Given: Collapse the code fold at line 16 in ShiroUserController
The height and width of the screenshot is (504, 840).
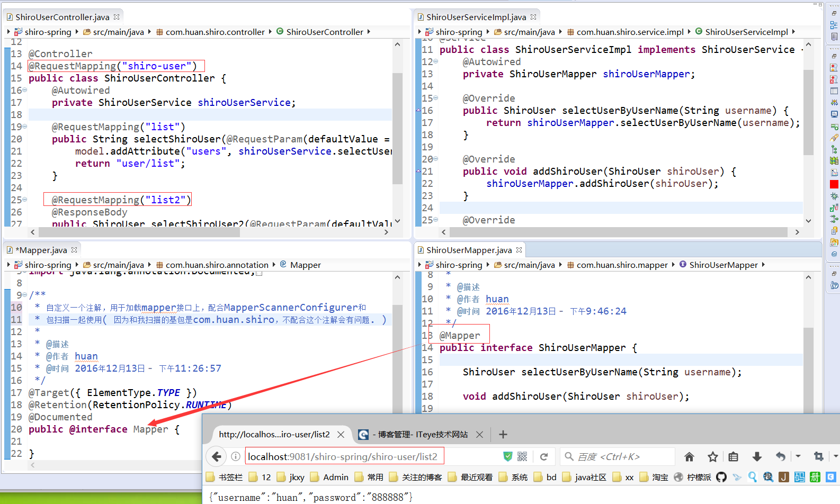Looking at the screenshot, I should tap(25, 90).
